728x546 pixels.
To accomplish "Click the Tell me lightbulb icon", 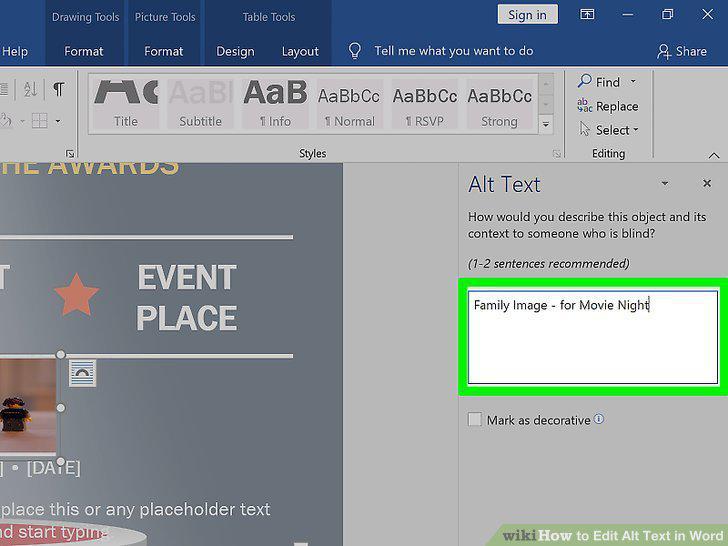I will click(x=355, y=51).
